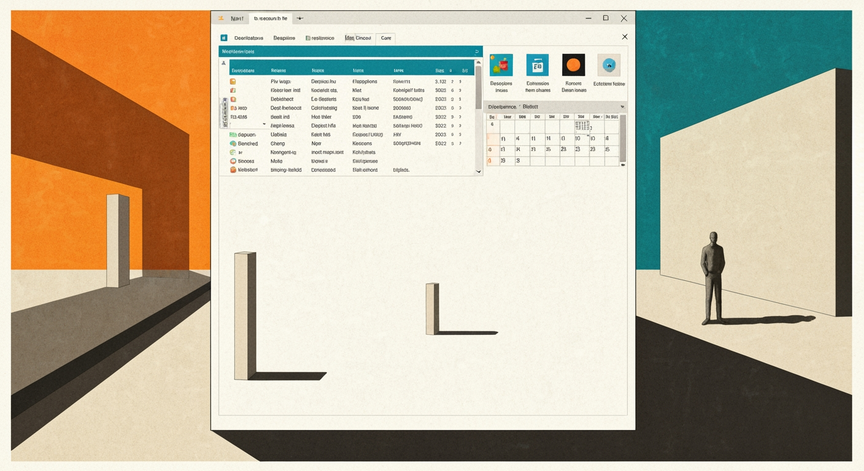Open the 'Deapiine' toolbar item
Image resolution: width=864 pixels, height=471 pixels.
(x=284, y=38)
